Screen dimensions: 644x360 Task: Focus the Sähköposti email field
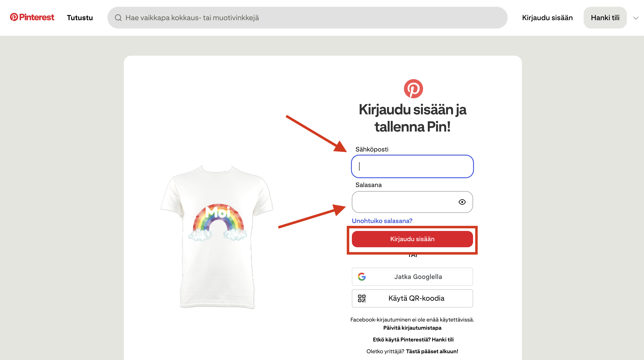coord(412,166)
